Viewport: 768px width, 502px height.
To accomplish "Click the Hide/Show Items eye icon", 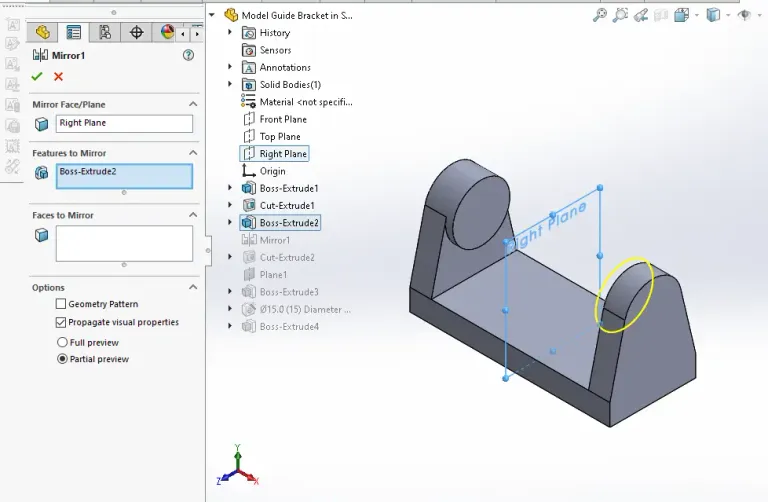I will 743,15.
